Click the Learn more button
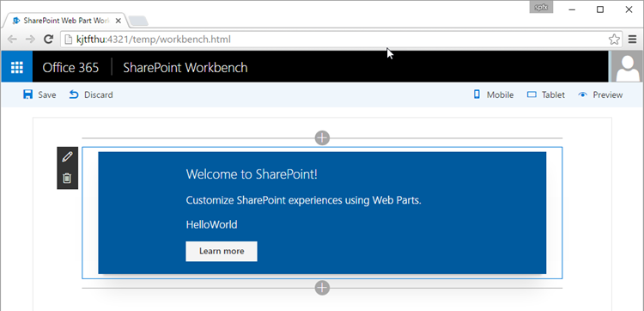The image size is (644, 311). [x=222, y=251]
